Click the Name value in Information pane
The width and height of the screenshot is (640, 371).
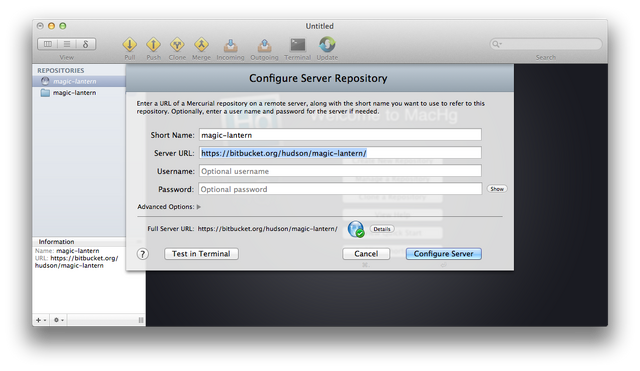[x=78, y=251]
